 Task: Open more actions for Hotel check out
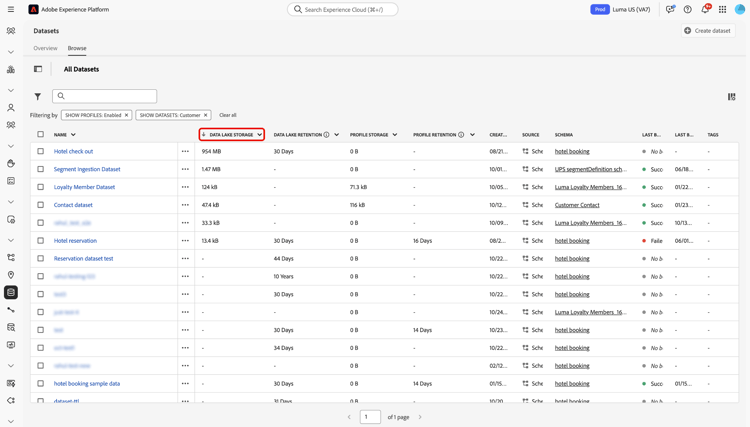[x=185, y=152]
